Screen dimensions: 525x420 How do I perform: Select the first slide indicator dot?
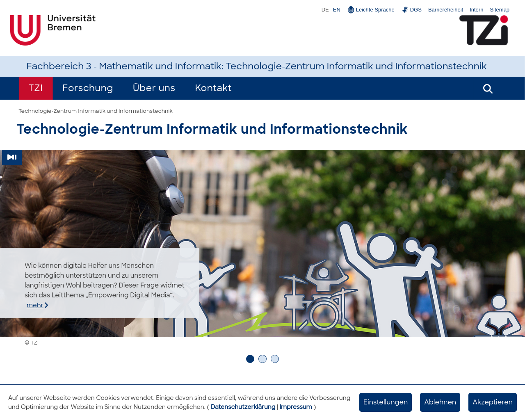[250, 359]
